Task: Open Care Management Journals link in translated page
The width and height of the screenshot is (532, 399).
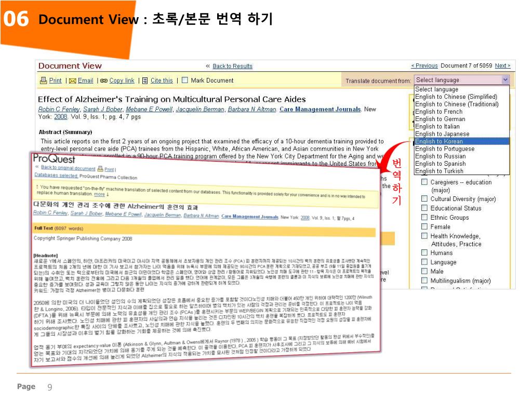Action: tap(250, 217)
